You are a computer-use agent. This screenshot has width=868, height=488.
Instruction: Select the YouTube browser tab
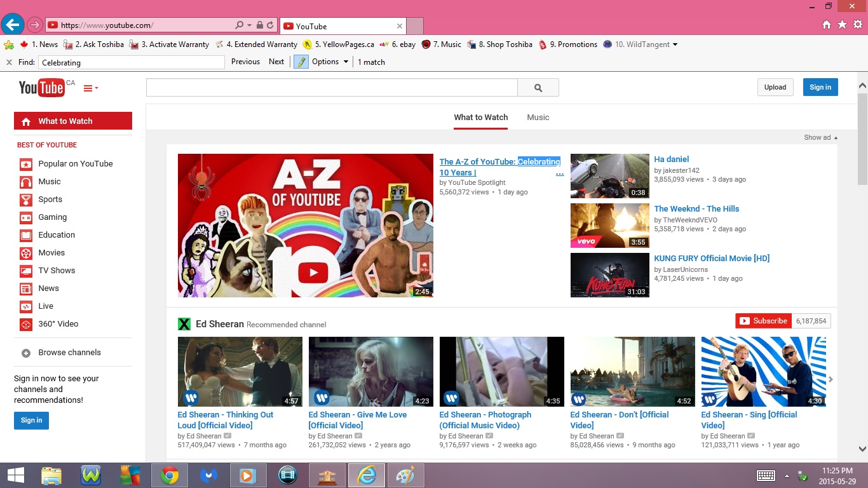[342, 26]
